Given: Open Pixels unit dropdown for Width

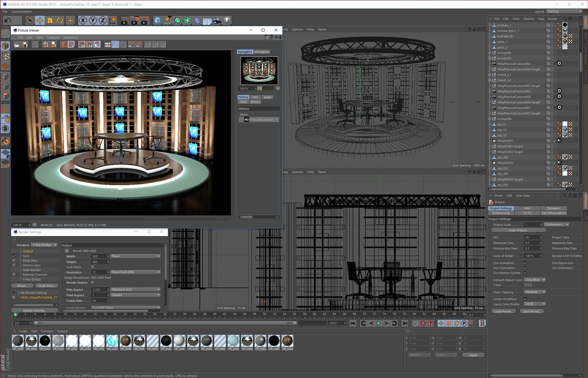Looking at the screenshot, I should [136, 256].
